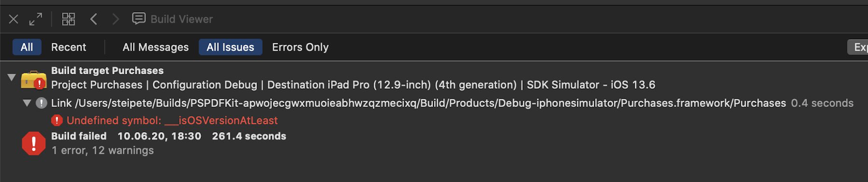Screen dimensions: 868x182
Task: Select the All filter
Action: [x=27, y=47]
